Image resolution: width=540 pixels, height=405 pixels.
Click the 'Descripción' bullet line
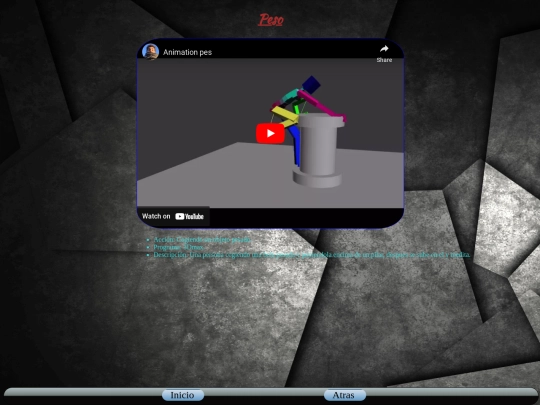click(312, 255)
